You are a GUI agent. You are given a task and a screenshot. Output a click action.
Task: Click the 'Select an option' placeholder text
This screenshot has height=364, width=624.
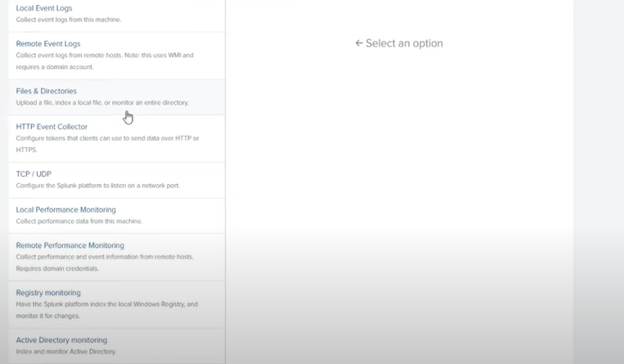click(404, 43)
